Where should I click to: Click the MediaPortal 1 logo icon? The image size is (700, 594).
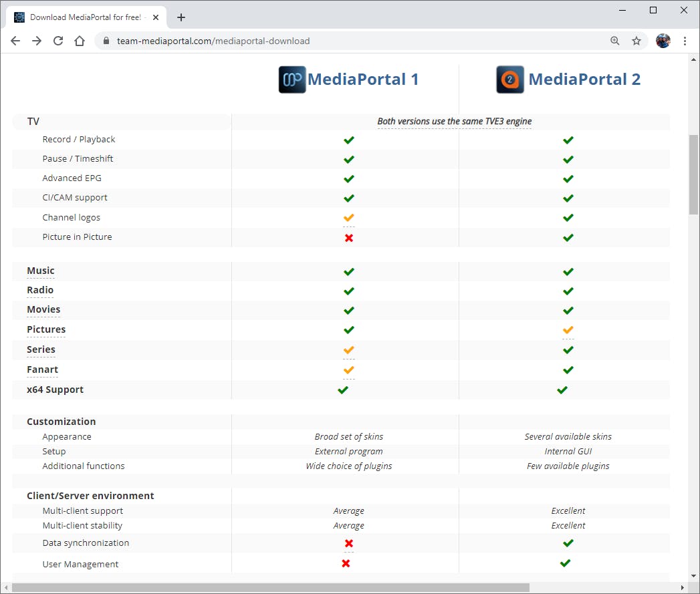[292, 80]
